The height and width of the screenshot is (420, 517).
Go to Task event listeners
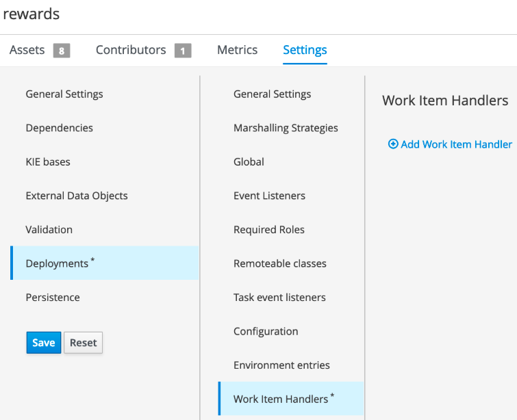click(x=279, y=298)
